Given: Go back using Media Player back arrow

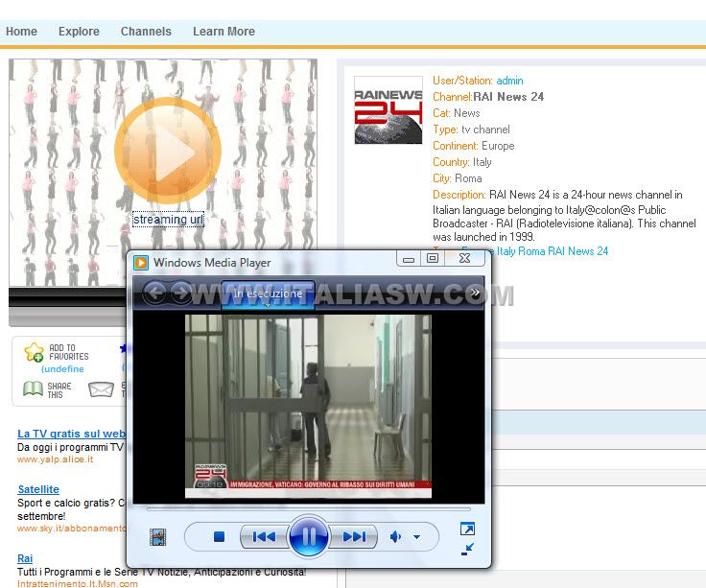Looking at the screenshot, I should pos(155,293).
